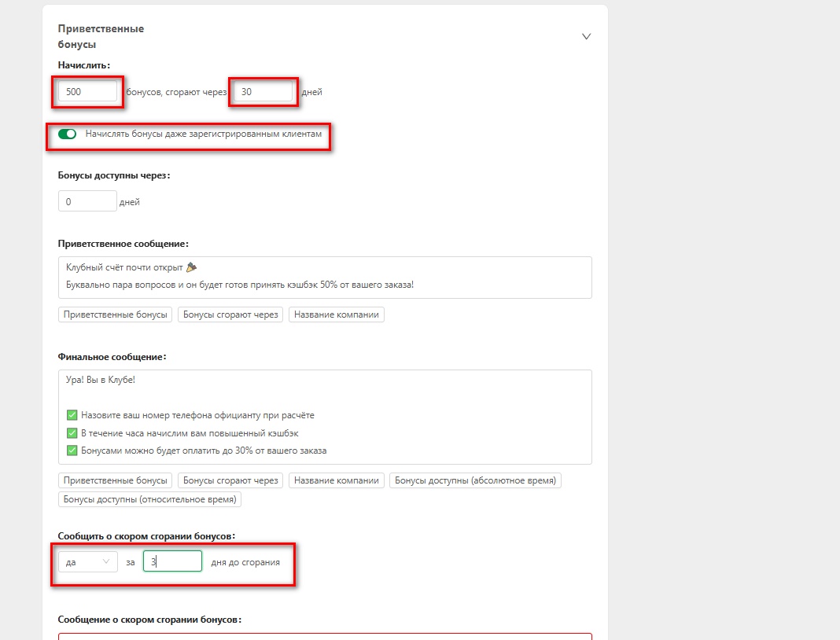Click checkmark emoji before Назовите ваш номер телефона
This screenshot has height=640, width=840.
tap(72, 415)
